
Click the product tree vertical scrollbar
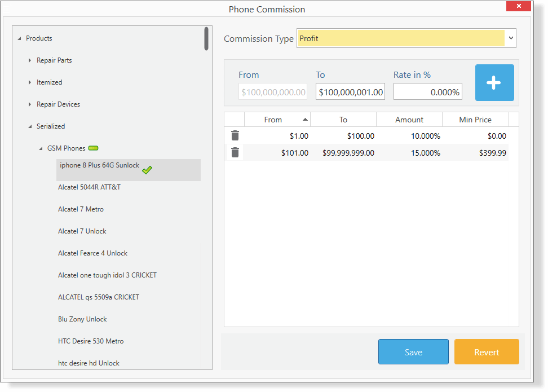tap(206, 39)
